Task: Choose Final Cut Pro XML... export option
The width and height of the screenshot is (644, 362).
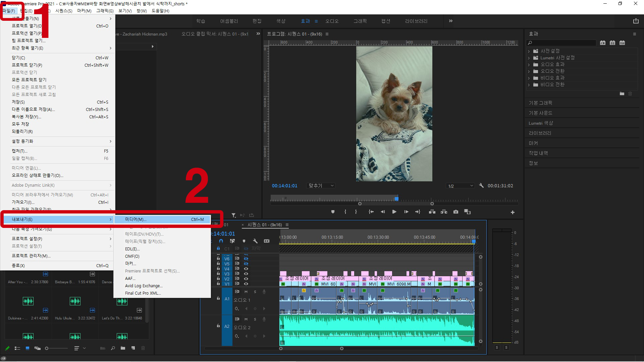Action: click(x=143, y=293)
